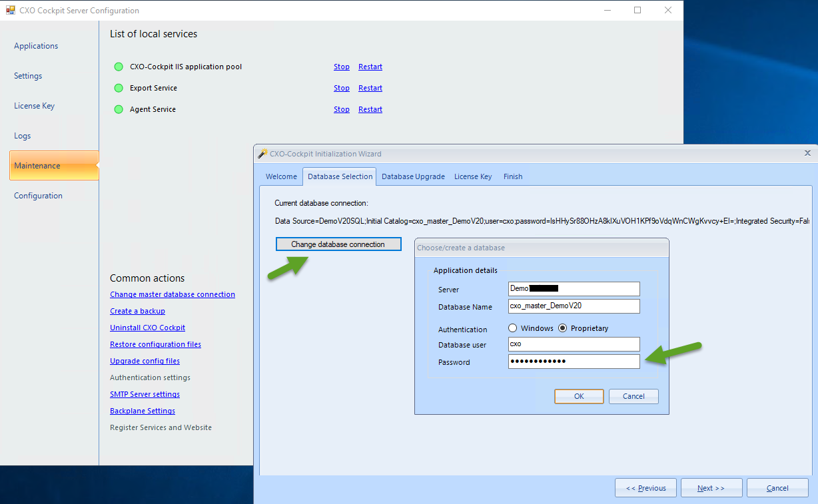Click the current connection string text

click(542, 220)
